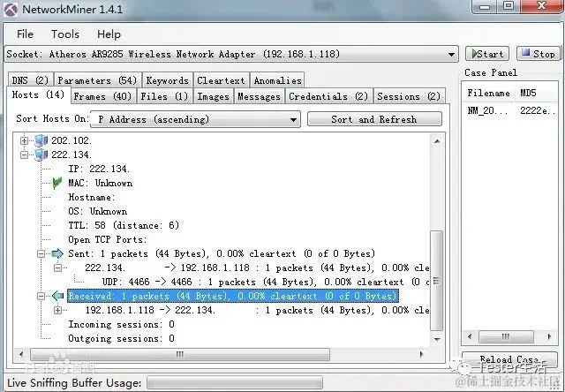Image resolution: width=565 pixels, height=392 pixels.
Task: Select the IP: 222.134. tree row
Action: tap(99, 169)
